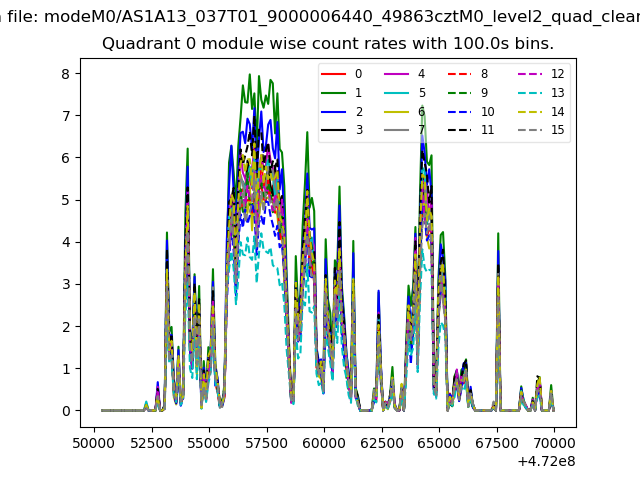
Task: Click the x-axis tick label '62500'
Action: click(x=382, y=443)
